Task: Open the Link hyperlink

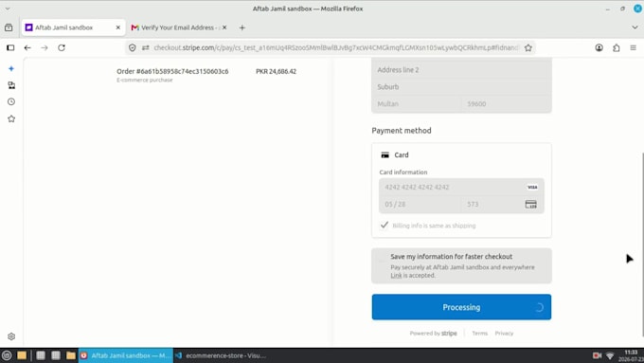Action: click(396, 276)
